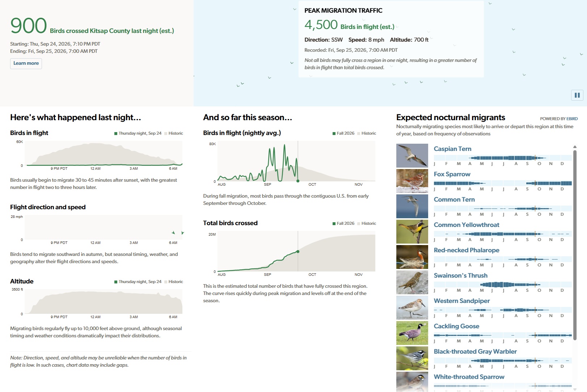Screen dimensions: 587x392
Task: Open the Red-necked Phalarope species link
Action: [x=466, y=250]
